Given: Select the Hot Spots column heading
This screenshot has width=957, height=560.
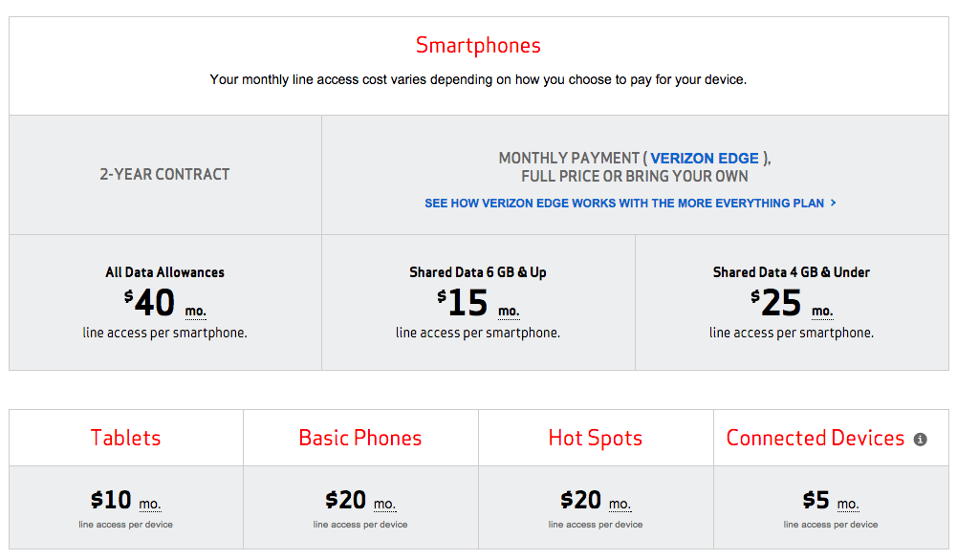Looking at the screenshot, I should (x=596, y=438).
